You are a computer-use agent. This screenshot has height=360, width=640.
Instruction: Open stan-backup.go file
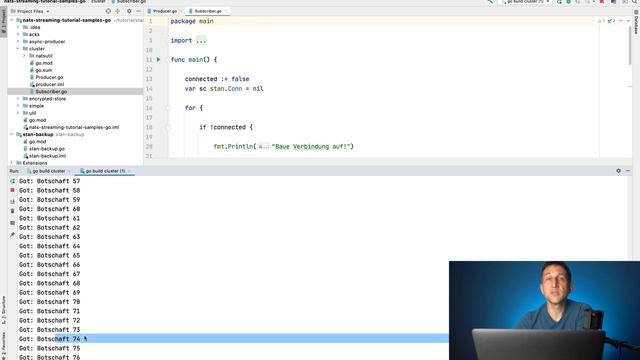[47, 149]
